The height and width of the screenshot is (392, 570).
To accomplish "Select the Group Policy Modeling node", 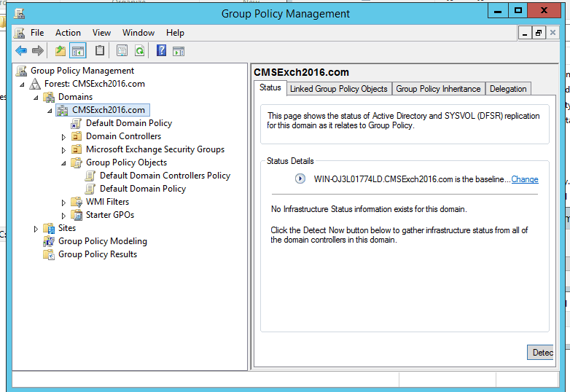I will click(x=102, y=241).
